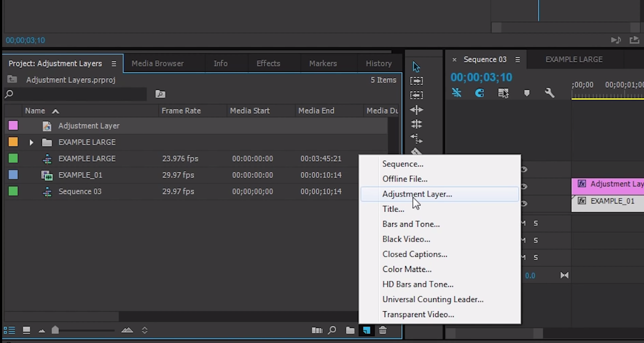Viewport: 644px width, 343px height.
Task: Solo the first audio track with S
Action: pyautogui.click(x=535, y=223)
